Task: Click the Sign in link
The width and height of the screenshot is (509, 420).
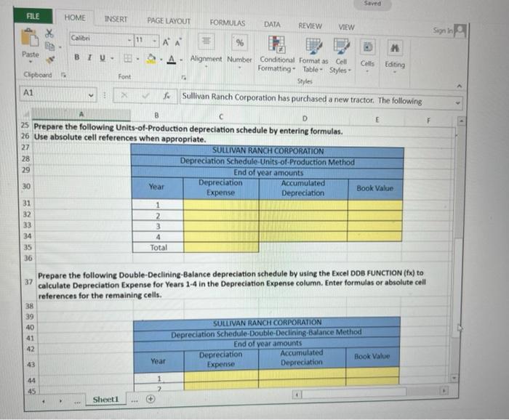Action: 442,31
